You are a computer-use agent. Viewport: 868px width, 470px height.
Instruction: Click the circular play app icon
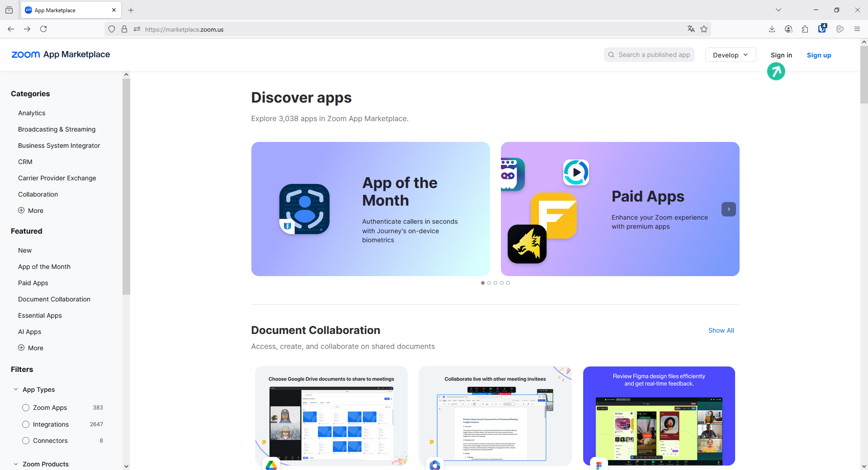[x=576, y=172]
